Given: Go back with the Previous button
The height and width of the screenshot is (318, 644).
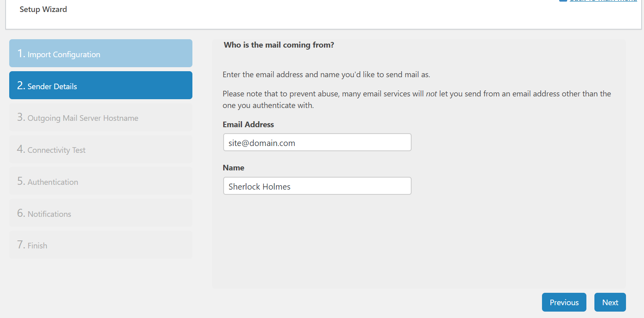Looking at the screenshot, I should 564,302.
